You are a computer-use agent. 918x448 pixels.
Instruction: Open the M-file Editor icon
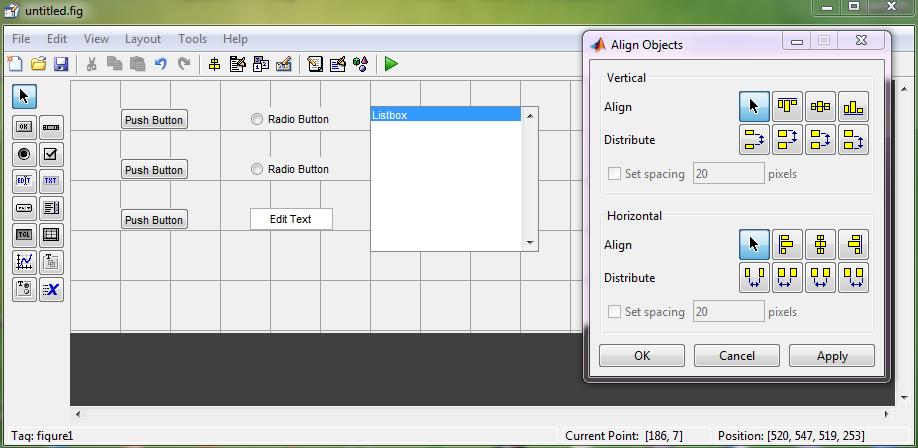[x=315, y=64]
